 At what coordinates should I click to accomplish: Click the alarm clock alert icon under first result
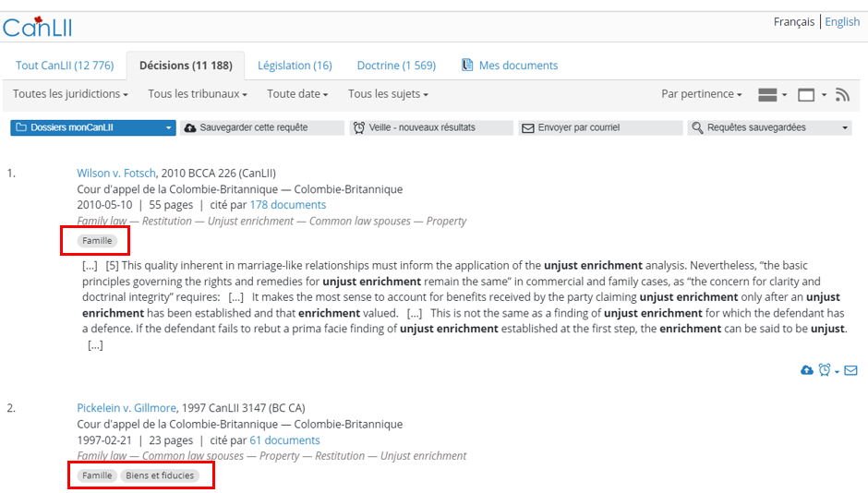pos(825,370)
